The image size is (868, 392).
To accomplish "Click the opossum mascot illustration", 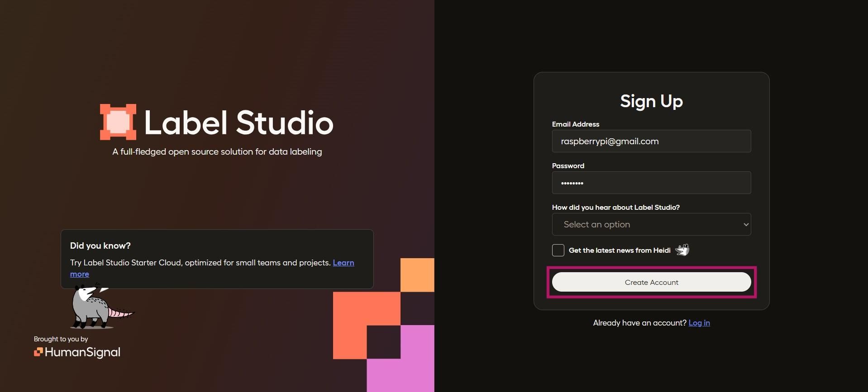I will 102,306.
